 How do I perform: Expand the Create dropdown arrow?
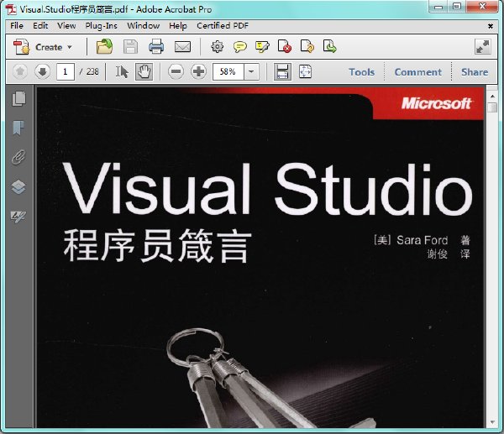coord(70,47)
